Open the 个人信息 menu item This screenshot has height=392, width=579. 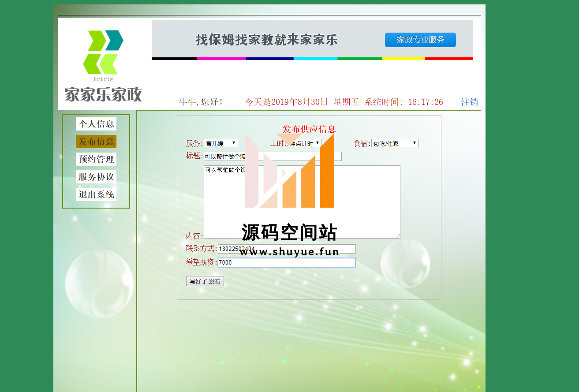point(96,124)
